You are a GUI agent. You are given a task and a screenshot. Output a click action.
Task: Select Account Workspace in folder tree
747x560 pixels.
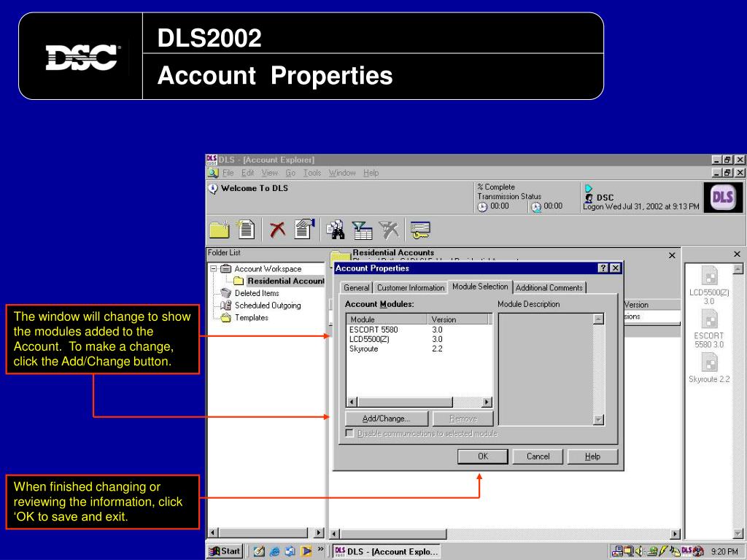point(268,269)
